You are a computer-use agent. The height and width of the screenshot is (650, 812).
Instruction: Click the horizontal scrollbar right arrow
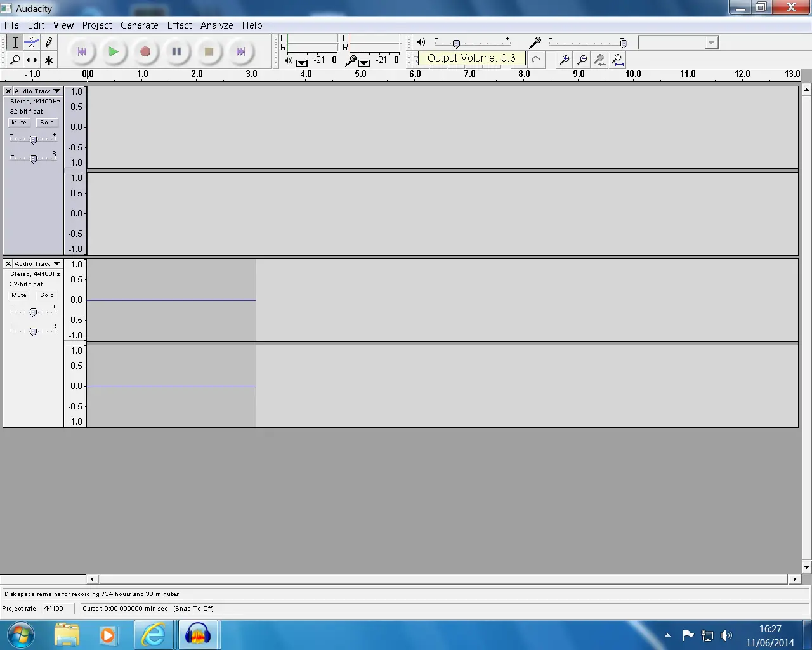pos(795,579)
